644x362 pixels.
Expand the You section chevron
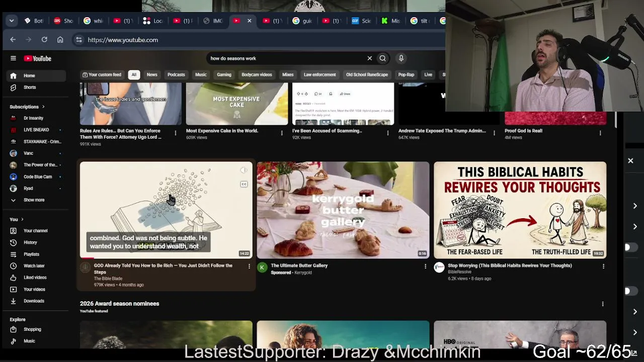point(22,219)
